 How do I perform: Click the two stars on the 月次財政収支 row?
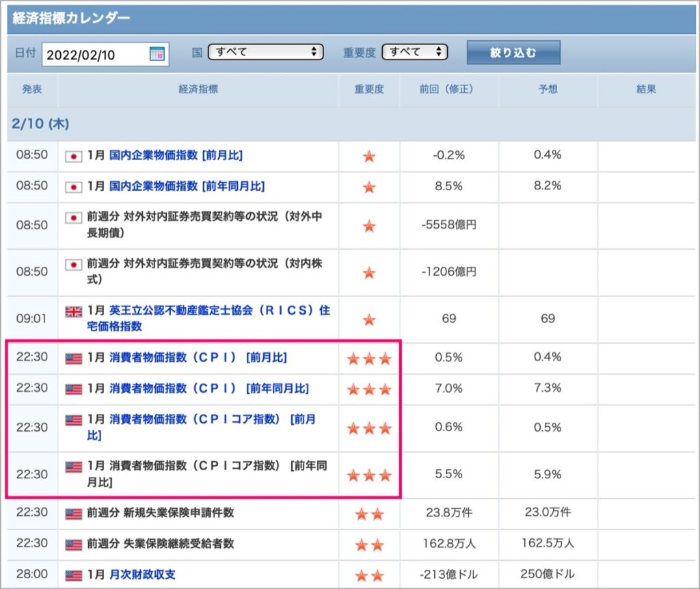369,575
